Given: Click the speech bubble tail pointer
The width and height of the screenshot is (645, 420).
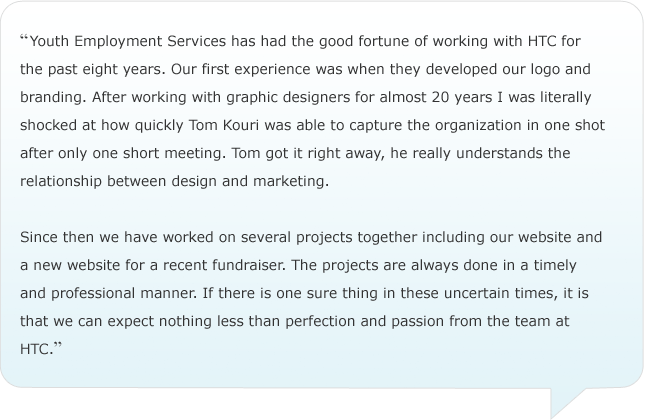Looking at the screenshot, I should point(568,403).
